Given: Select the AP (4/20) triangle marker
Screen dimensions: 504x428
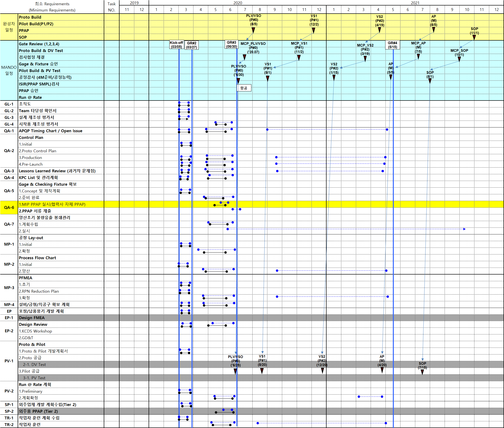Looking at the screenshot, I should click(x=382, y=370).
